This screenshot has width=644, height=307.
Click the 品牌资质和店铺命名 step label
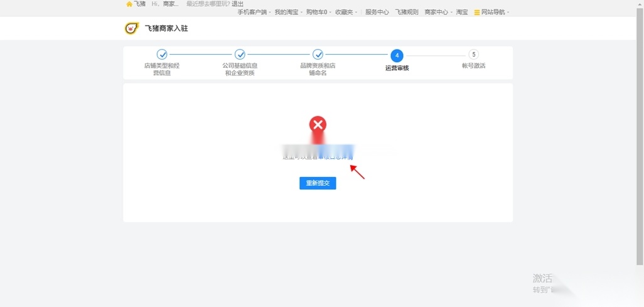pos(318,70)
